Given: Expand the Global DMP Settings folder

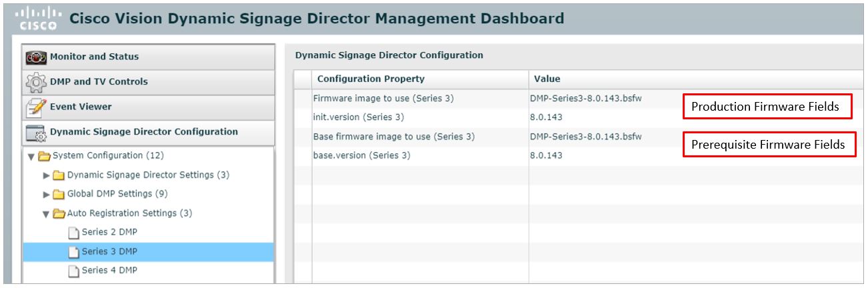Looking at the screenshot, I should 46,195.
